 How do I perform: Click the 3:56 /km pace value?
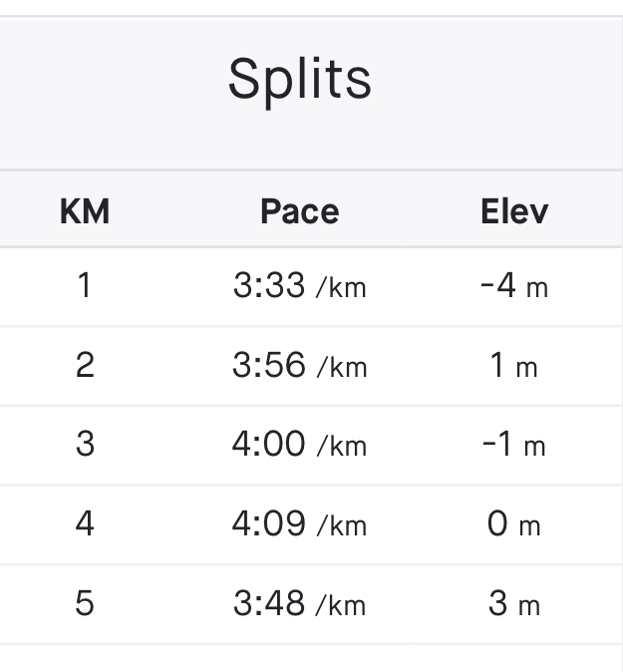coord(299,365)
